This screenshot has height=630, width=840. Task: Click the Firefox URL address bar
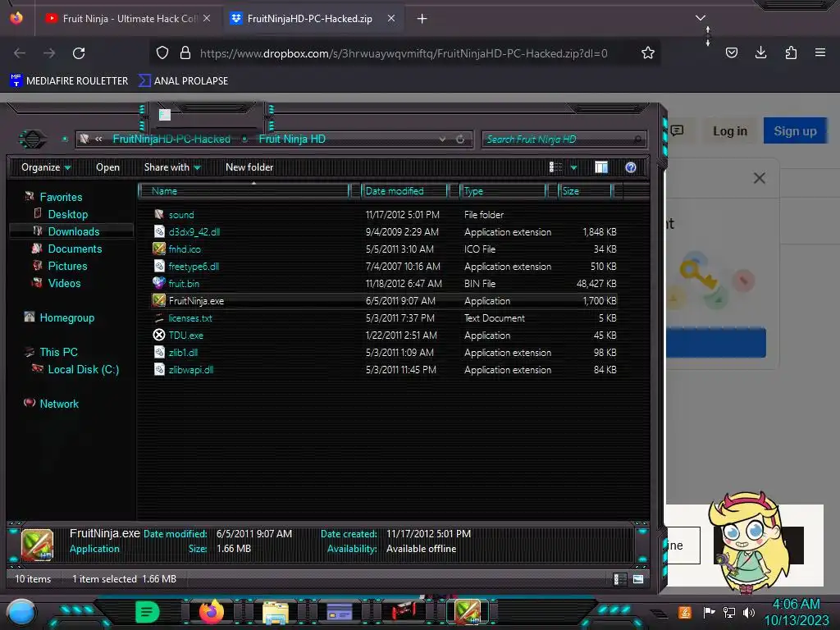(404, 53)
